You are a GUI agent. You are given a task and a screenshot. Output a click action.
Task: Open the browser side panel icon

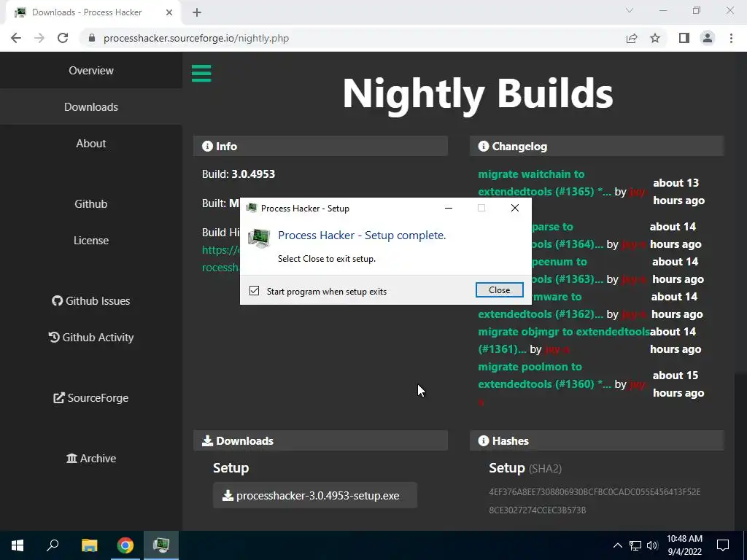tap(684, 38)
